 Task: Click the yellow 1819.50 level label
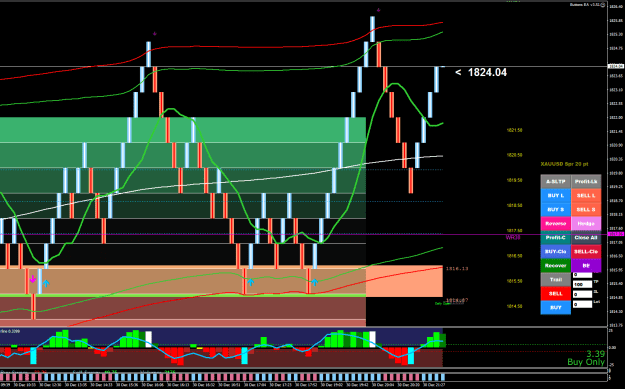pos(514,181)
